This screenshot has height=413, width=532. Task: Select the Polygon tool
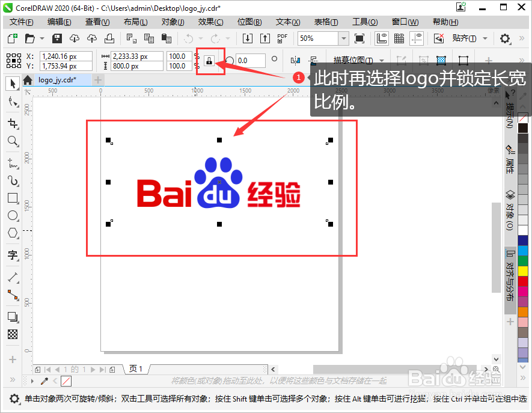tap(13, 233)
